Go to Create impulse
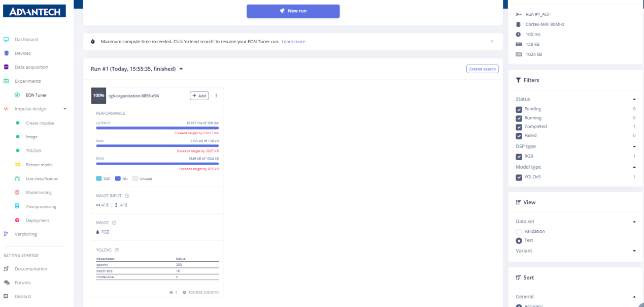 pos(40,123)
